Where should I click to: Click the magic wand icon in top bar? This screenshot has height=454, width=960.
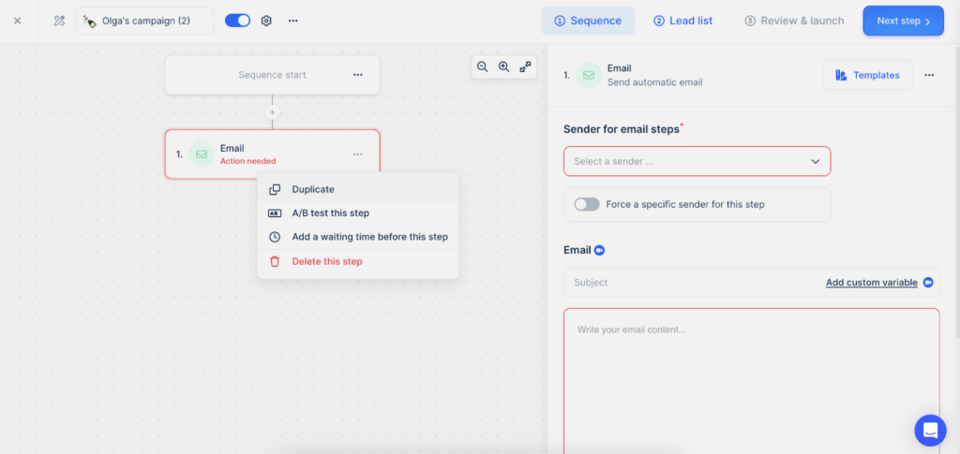click(x=59, y=21)
